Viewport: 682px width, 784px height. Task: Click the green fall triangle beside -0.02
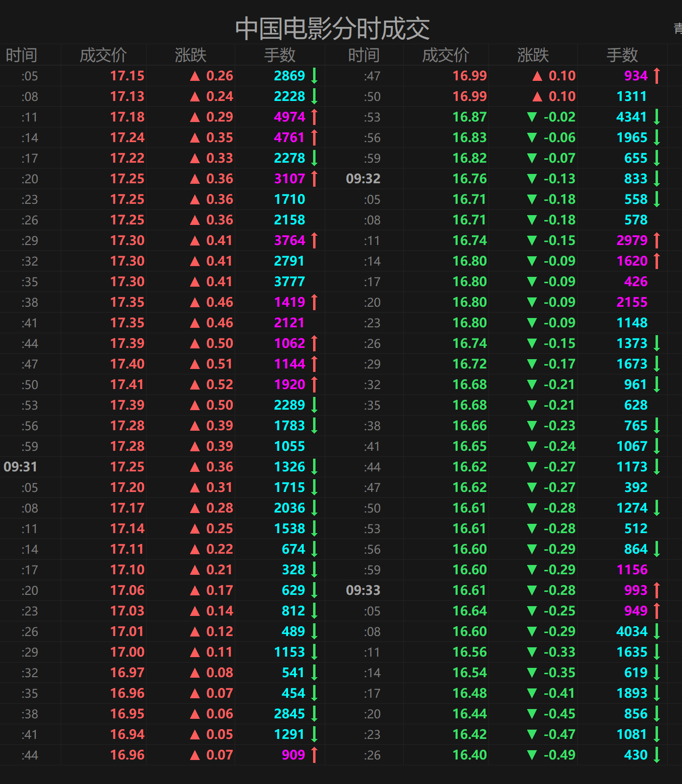pos(532,117)
